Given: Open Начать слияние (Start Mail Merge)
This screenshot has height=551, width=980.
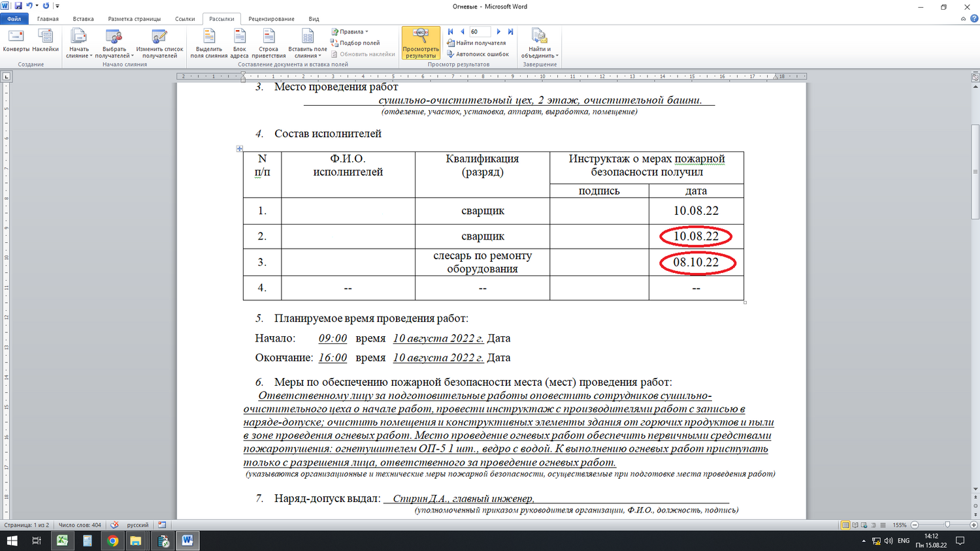Looking at the screenshot, I should [x=79, y=44].
